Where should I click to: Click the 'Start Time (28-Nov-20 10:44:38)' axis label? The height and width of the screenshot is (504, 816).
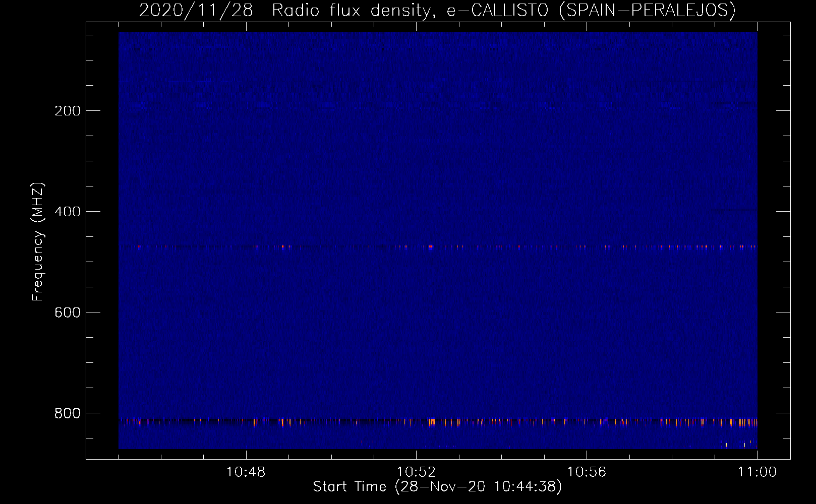pyautogui.click(x=437, y=487)
